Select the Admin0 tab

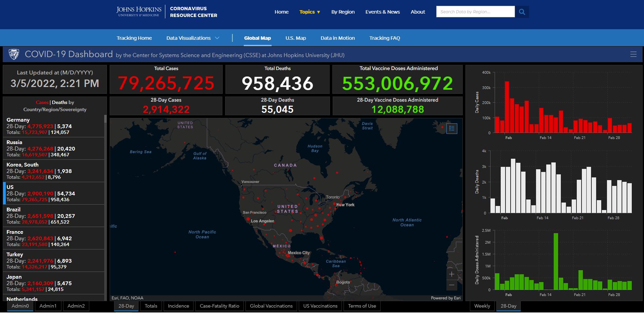coord(20,306)
